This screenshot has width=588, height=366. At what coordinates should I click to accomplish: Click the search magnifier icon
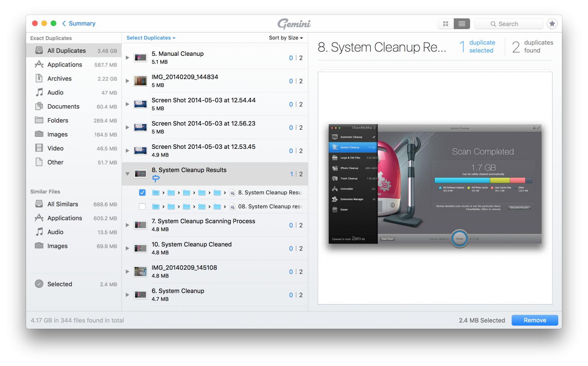(493, 24)
